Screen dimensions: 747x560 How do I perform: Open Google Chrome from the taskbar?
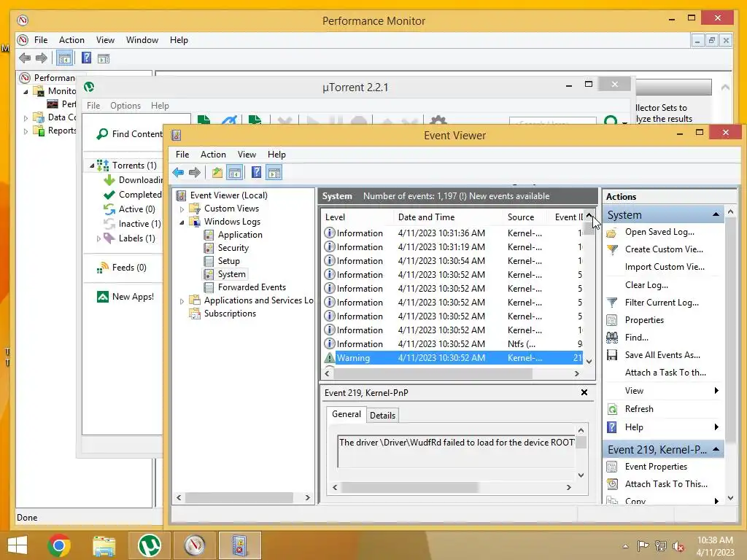[59, 545]
